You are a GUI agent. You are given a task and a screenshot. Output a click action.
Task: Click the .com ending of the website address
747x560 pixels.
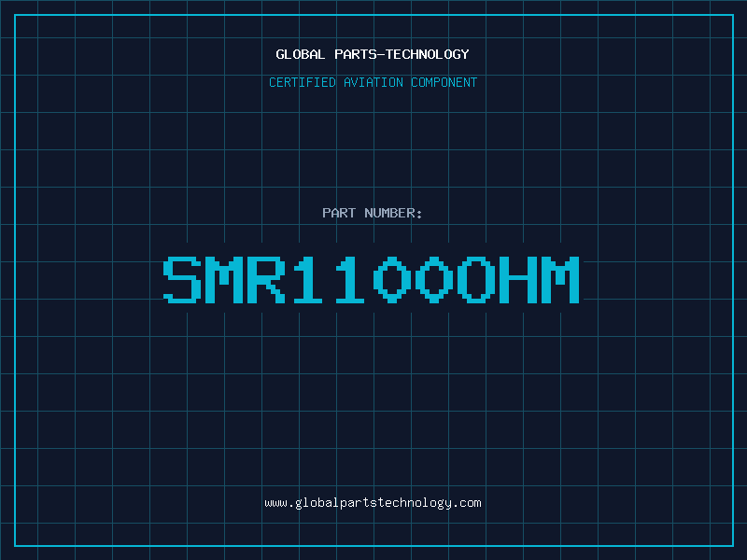pos(466,503)
